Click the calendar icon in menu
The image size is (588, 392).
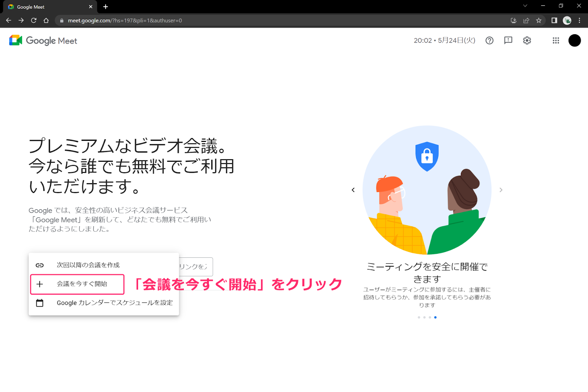[40, 303]
